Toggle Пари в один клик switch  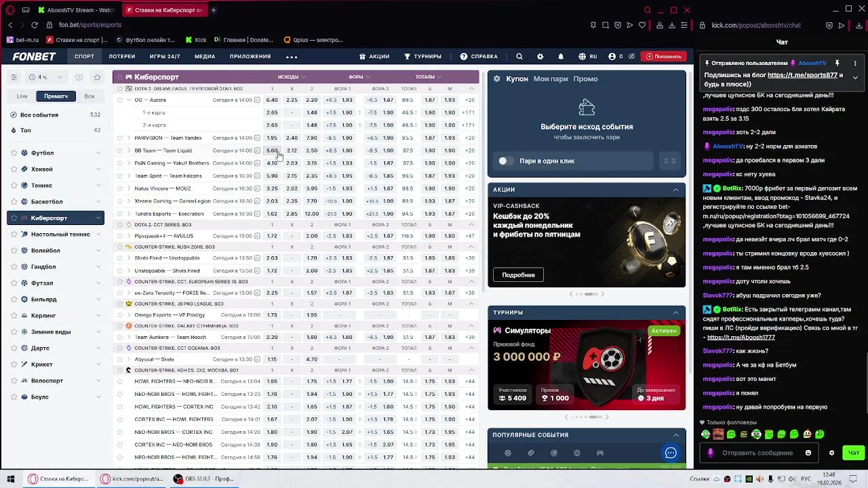[505, 161]
